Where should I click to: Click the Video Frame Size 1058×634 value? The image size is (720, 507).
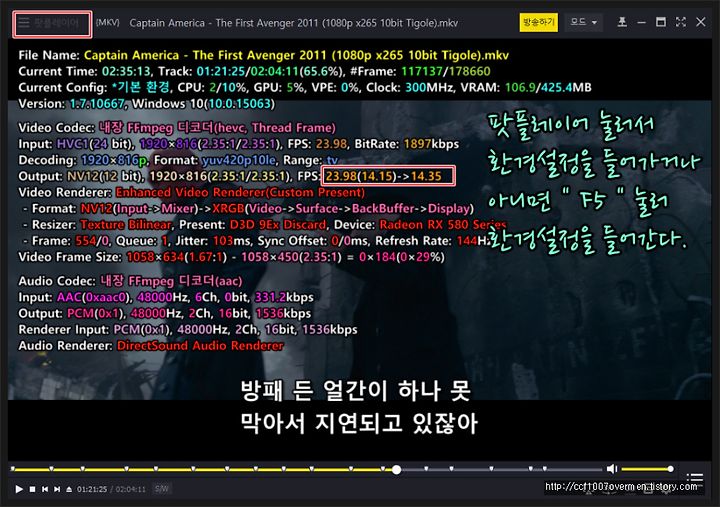(x=155, y=257)
